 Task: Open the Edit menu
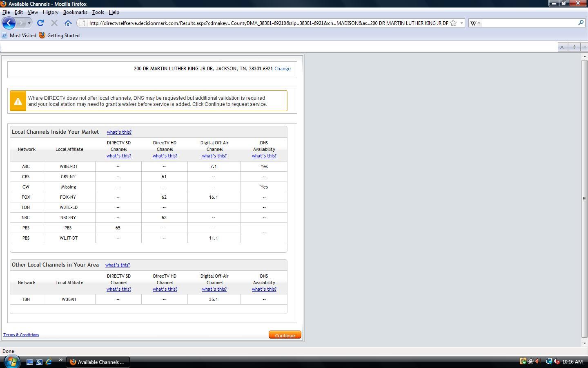click(19, 12)
